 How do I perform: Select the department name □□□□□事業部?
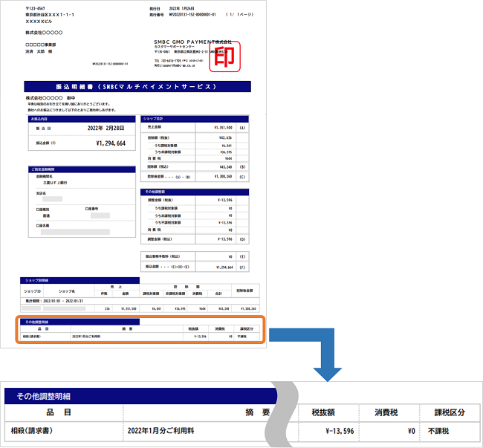pyautogui.click(x=41, y=45)
